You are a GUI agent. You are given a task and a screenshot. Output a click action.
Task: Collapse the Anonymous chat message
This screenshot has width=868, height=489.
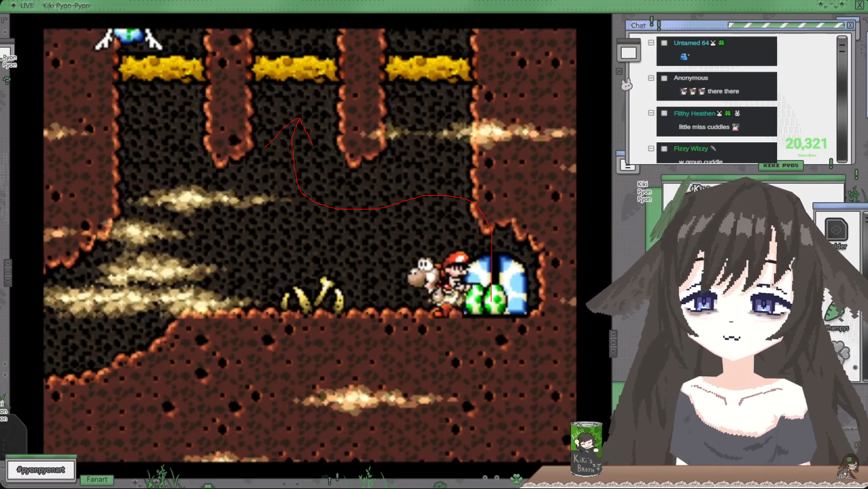pyautogui.click(x=651, y=78)
